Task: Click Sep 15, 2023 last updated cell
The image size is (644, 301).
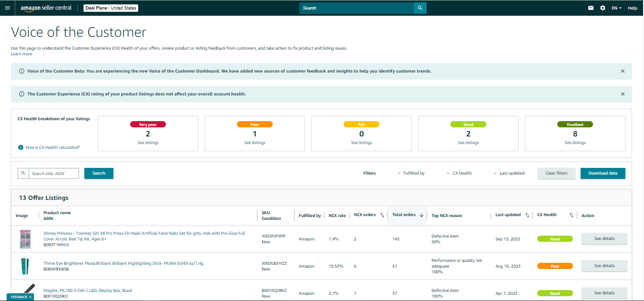Action: pyautogui.click(x=508, y=239)
